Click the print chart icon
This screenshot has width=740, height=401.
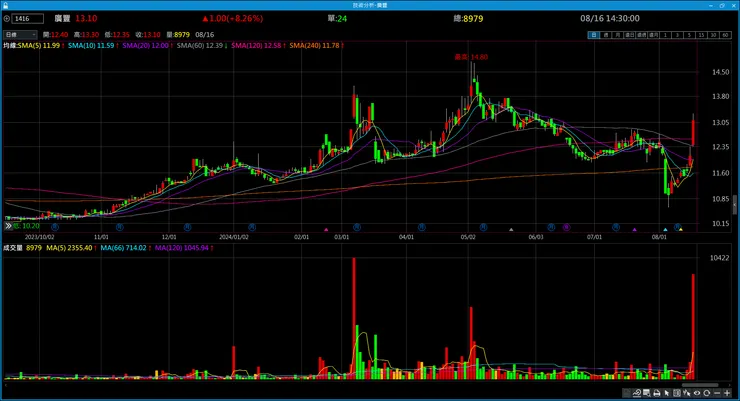(x=656, y=393)
